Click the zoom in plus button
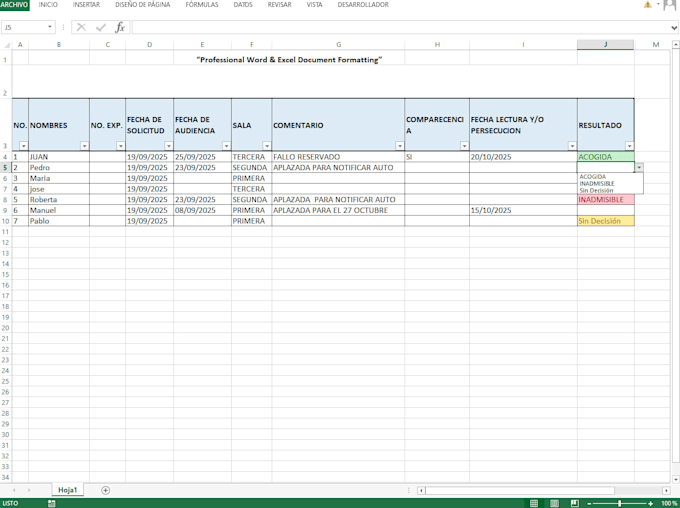 [651, 504]
